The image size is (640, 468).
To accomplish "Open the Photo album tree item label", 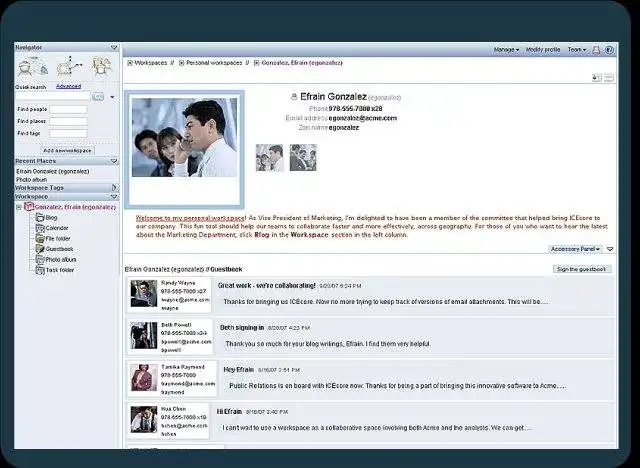I will tap(61, 260).
